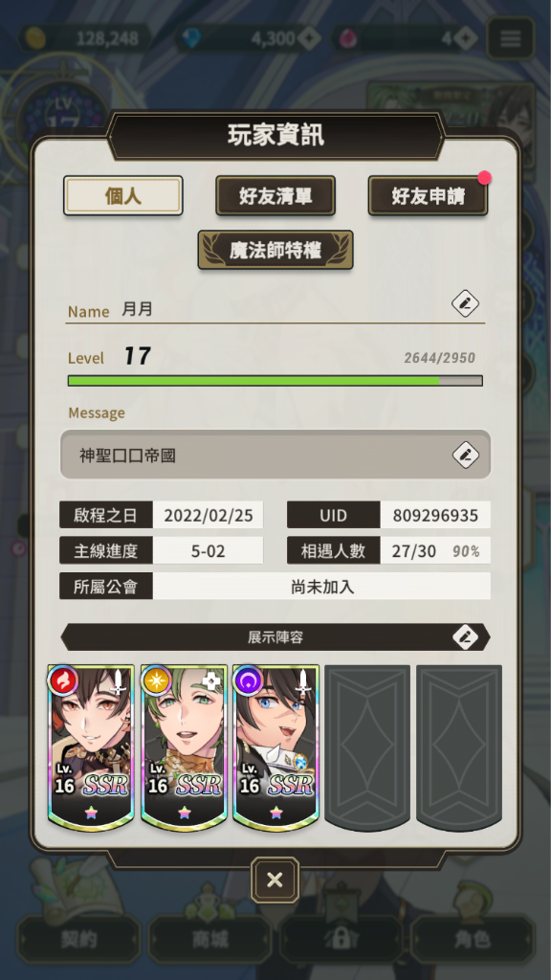Open the hamburger menu at top right

pos(511,38)
